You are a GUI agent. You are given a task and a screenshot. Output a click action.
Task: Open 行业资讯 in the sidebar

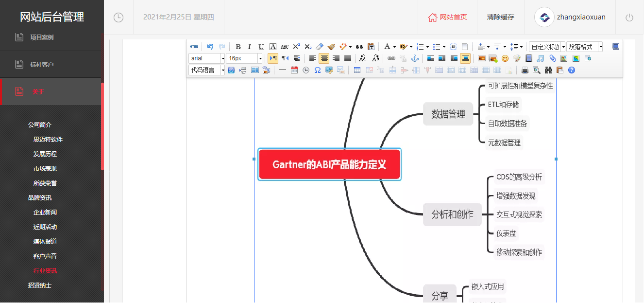tap(45, 271)
